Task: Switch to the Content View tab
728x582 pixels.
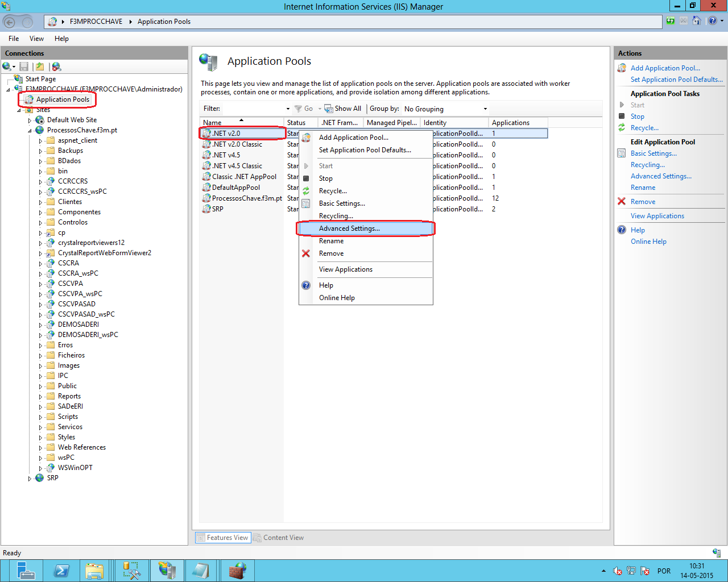Action: [x=279, y=538]
